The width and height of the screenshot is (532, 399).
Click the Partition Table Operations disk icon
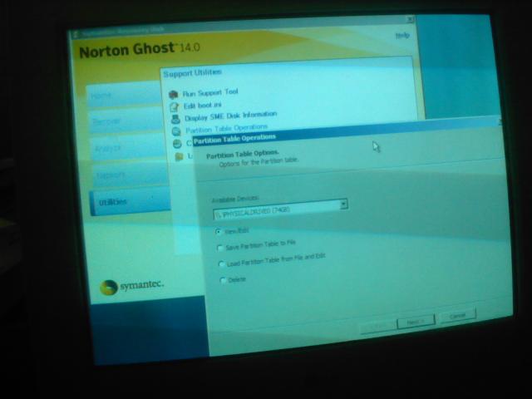[x=176, y=131]
